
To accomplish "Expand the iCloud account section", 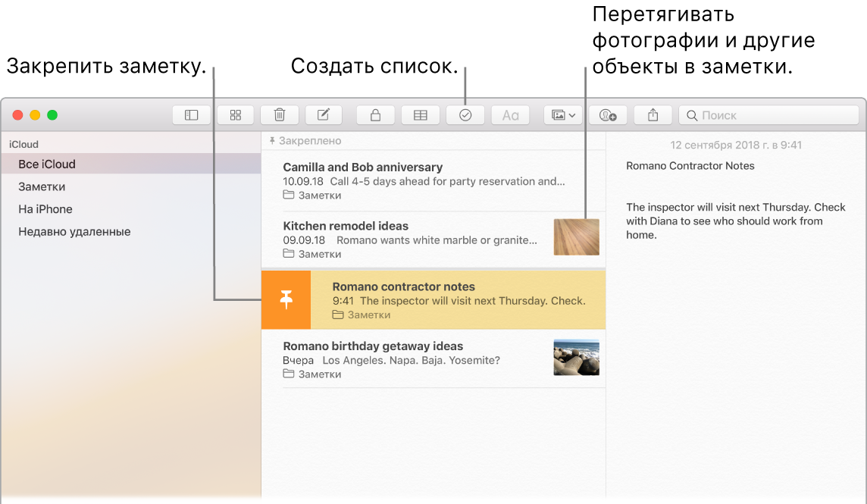I will coord(23,144).
